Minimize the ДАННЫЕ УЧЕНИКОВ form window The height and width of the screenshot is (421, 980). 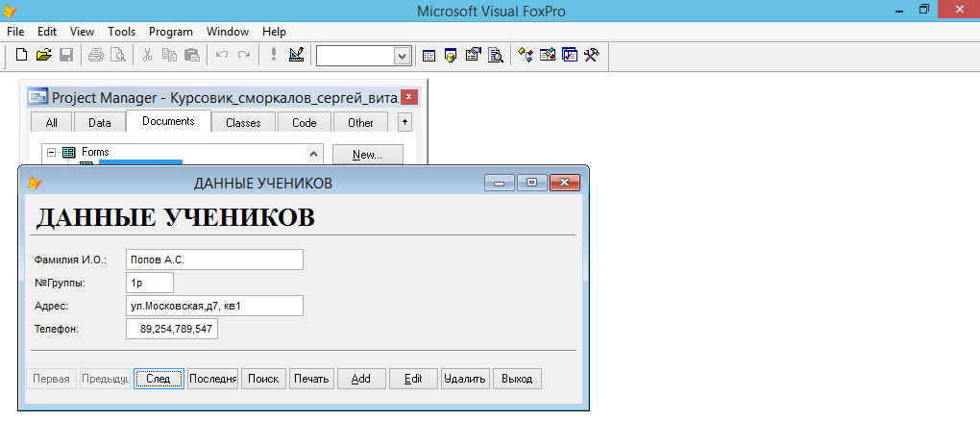[x=500, y=183]
